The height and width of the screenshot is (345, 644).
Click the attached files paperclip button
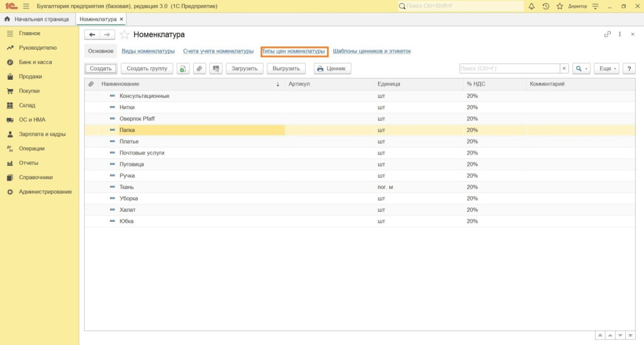coord(199,68)
